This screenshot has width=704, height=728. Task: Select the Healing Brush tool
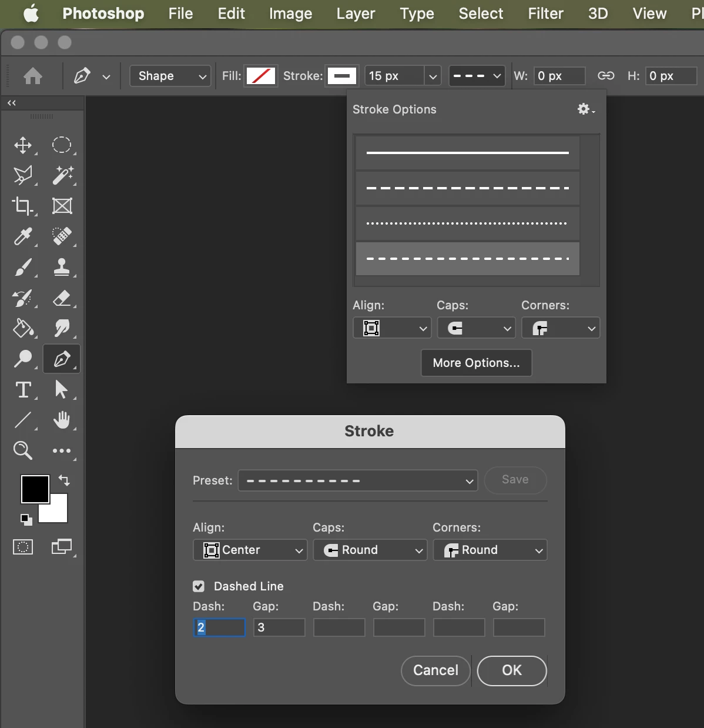[x=62, y=236]
